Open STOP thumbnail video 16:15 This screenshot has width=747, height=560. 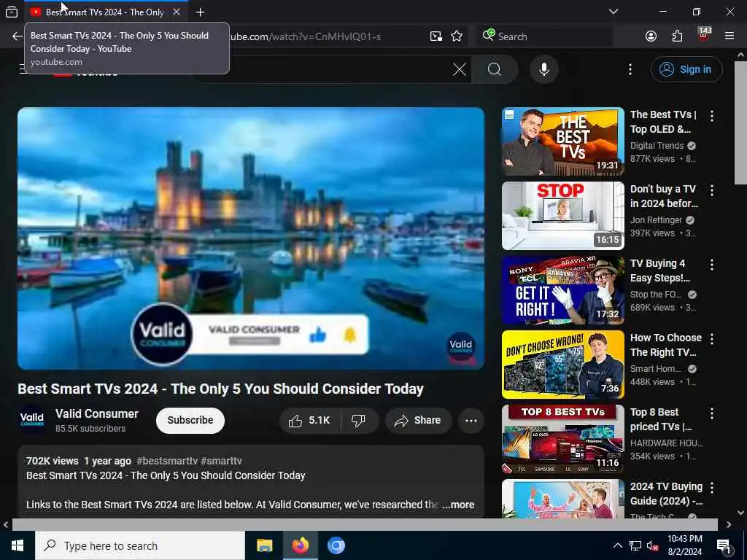[562, 216]
